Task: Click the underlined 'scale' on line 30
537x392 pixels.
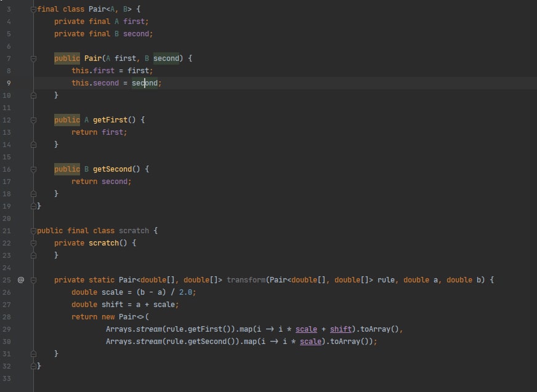Action: [x=310, y=342]
